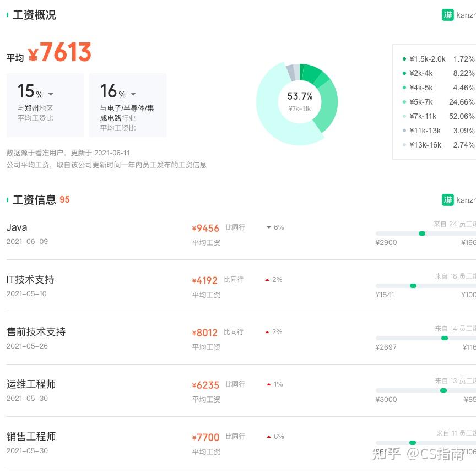This screenshot has height=473, width=476.
Task: Expand the 15% 郑州地区 comparison arrow
Action: [x=51, y=94]
